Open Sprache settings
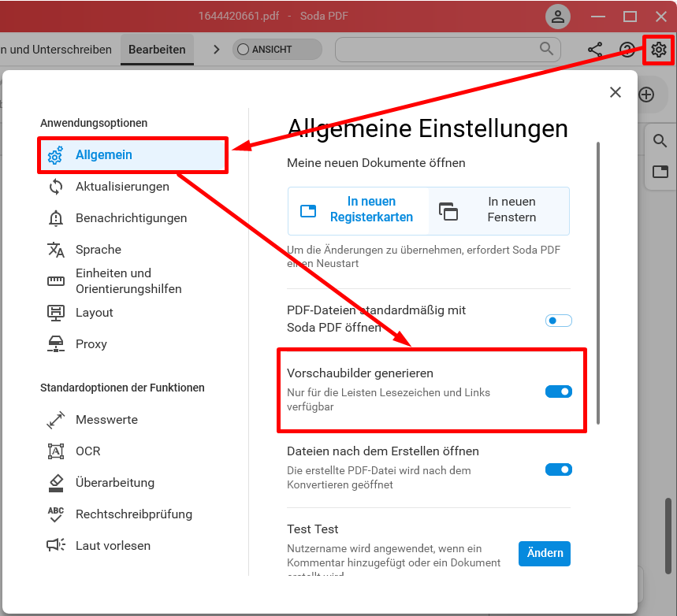This screenshot has height=616, width=677. click(x=99, y=250)
